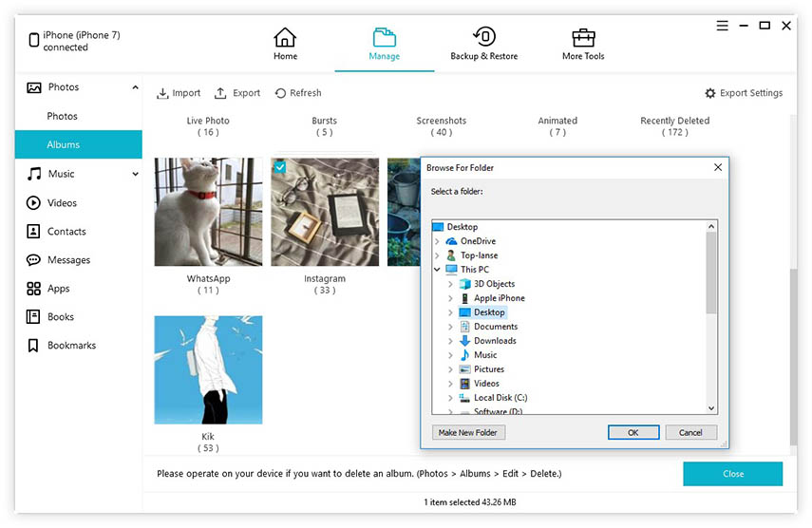Expand the Documents tree node
The height and width of the screenshot is (528, 812).
[x=450, y=327]
